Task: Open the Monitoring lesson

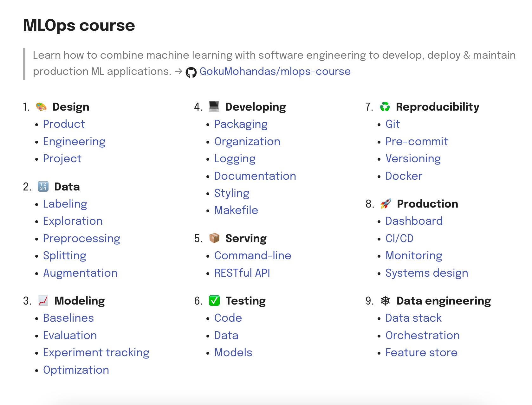Action: coord(414,255)
